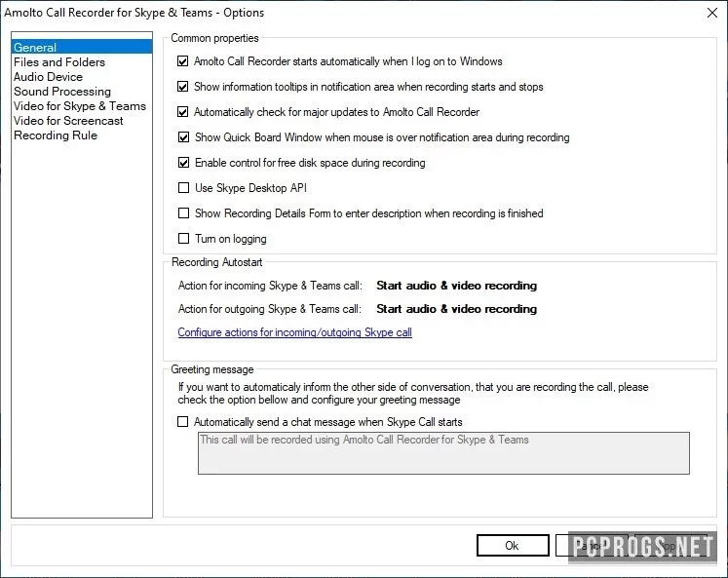Enable the Turn on logging checkbox
This screenshot has width=728, height=578.
[x=184, y=238]
